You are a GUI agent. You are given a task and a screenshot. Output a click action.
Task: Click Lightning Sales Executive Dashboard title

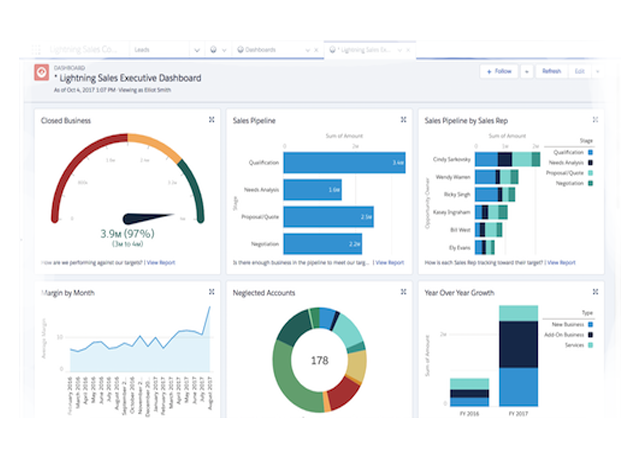tap(130, 78)
